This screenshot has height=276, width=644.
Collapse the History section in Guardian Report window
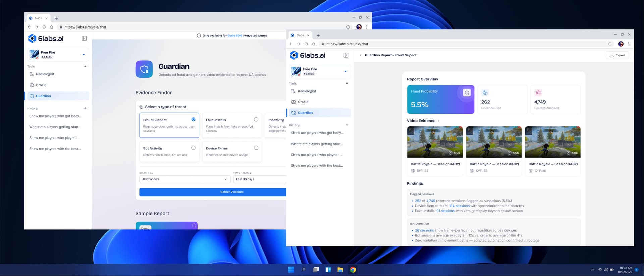[x=347, y=125]
